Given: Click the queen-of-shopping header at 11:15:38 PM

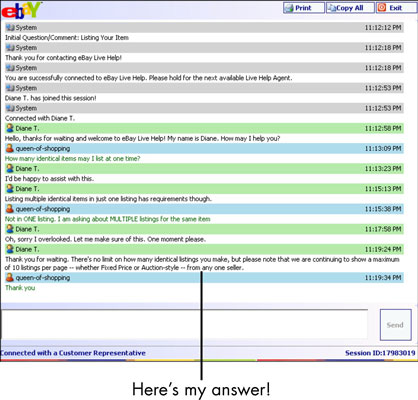Looking at the screenshot, I should click(x=204, y=209).
